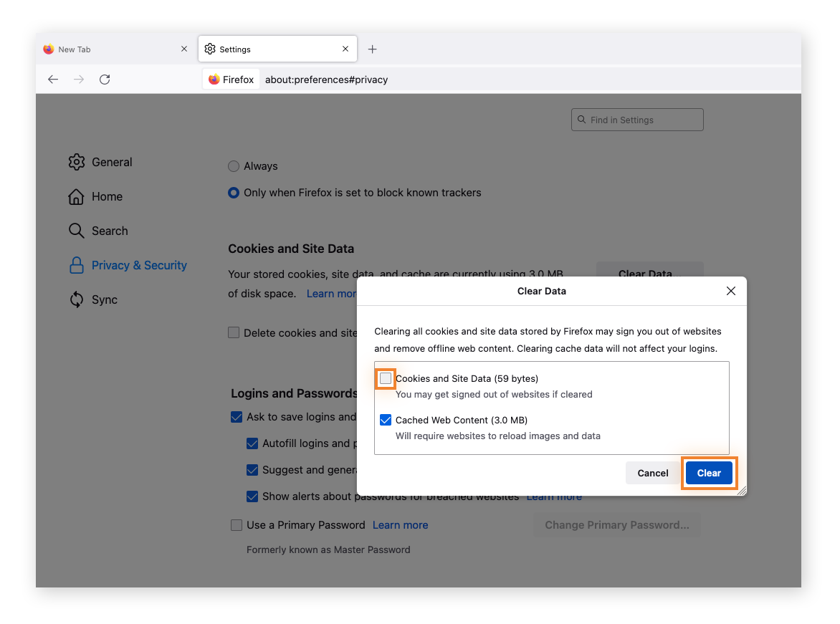
Task: Select the Always radio button
Action: pos(233,165)
